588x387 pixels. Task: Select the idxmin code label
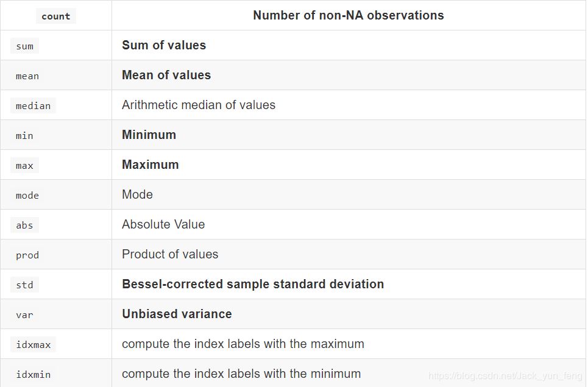click(x=34, y=374)
